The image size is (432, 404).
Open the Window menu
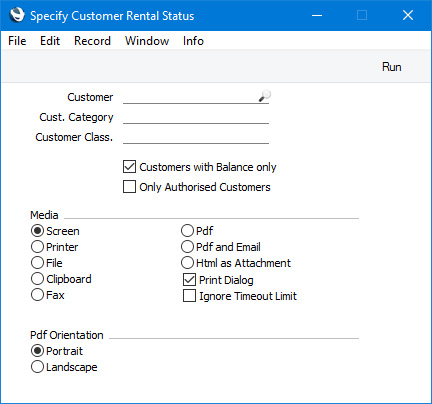(147, 41)
